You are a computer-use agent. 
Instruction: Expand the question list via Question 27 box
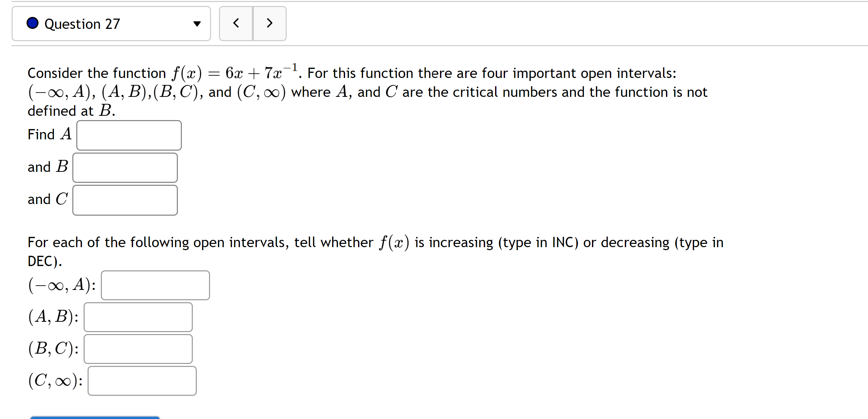pos(111,24)
